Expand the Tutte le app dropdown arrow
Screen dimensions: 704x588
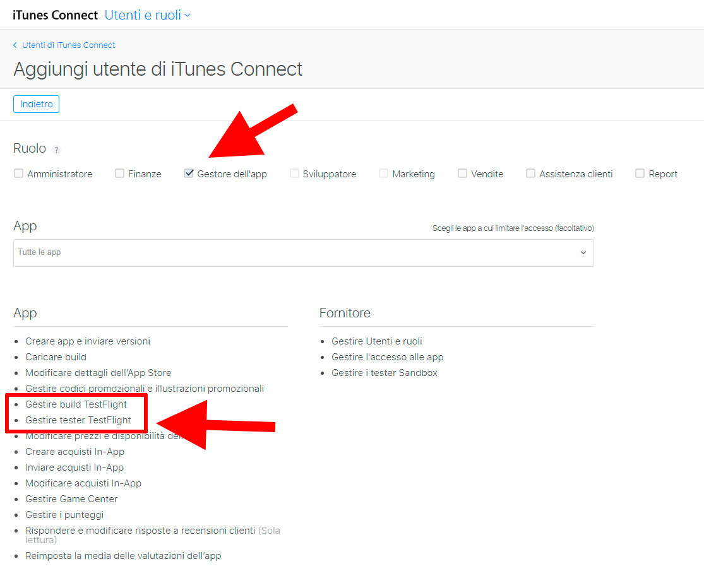pyautogui.click(x=583, y=252)
